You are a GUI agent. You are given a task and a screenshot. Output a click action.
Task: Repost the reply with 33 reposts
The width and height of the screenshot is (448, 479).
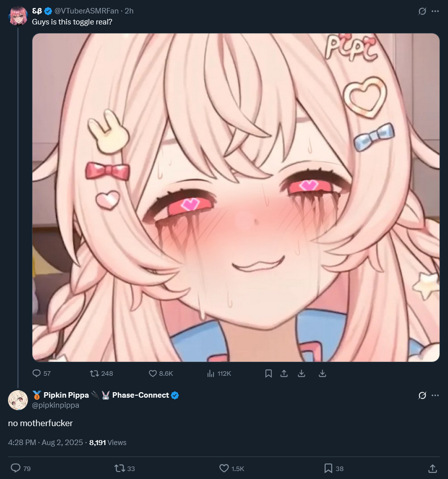point(125,469)
